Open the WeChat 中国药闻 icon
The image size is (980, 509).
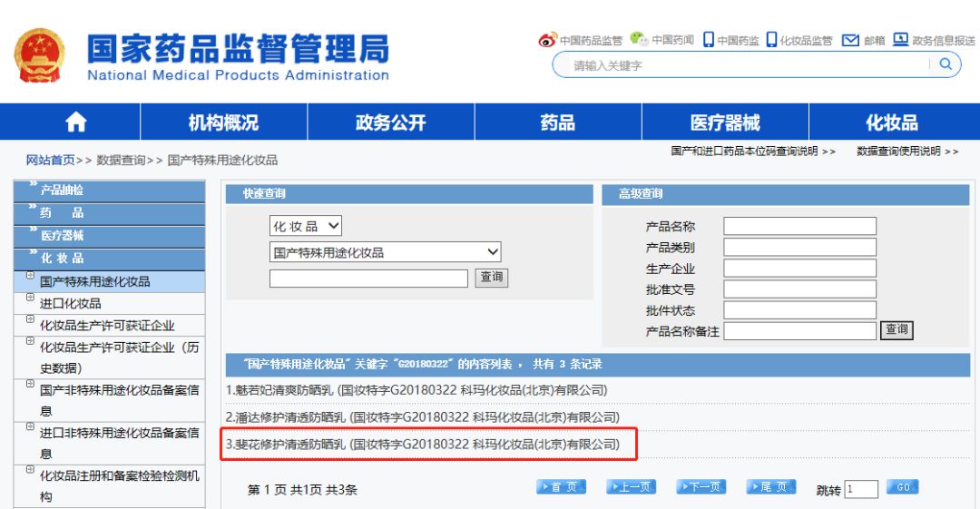click(x=639, y=39)
